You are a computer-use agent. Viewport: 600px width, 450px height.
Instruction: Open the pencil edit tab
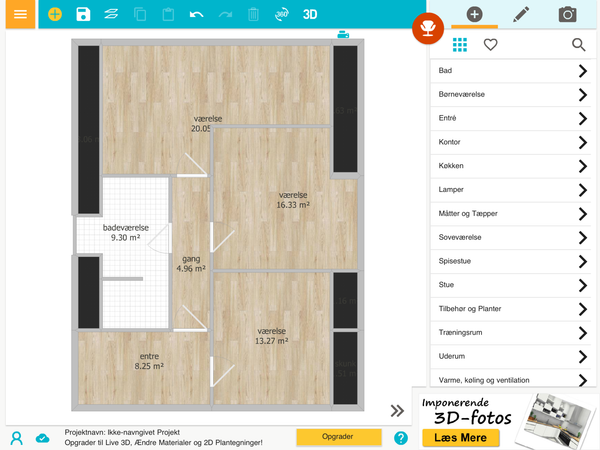click(x=521, y=15)
